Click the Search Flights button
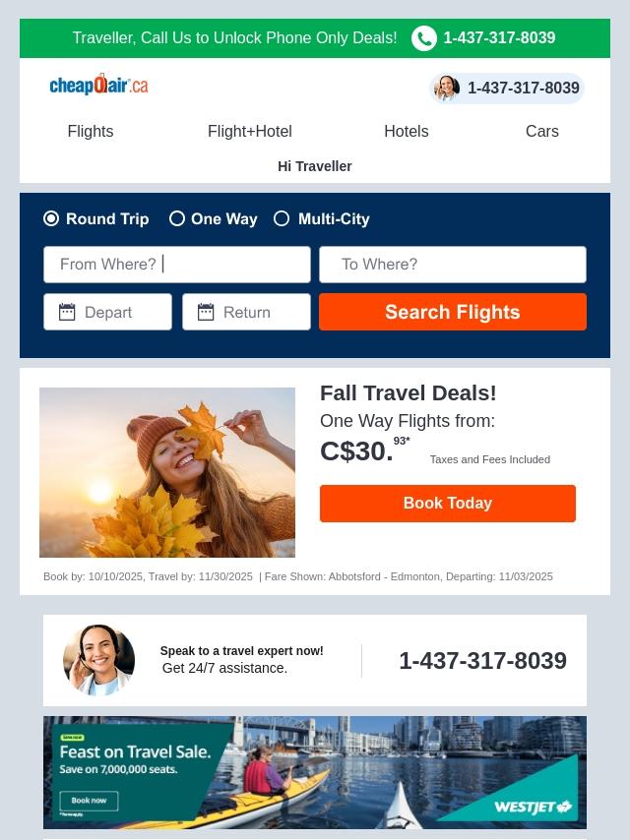 453,312
